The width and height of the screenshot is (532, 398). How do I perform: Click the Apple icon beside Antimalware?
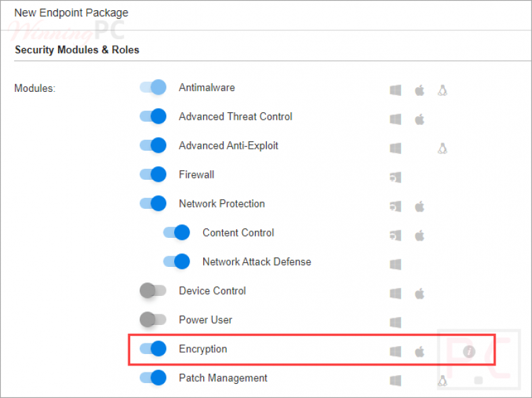420,91
